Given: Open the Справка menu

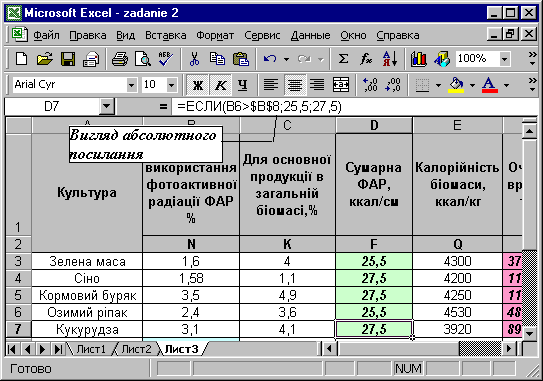Looking at the screenshot, I should tap(398, 35).
